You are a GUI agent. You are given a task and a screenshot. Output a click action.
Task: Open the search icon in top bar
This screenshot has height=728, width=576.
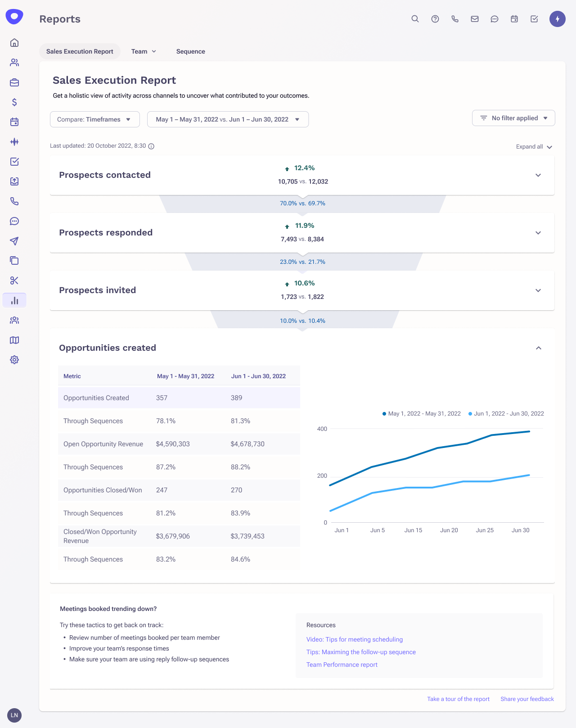(x=415, y=19)
